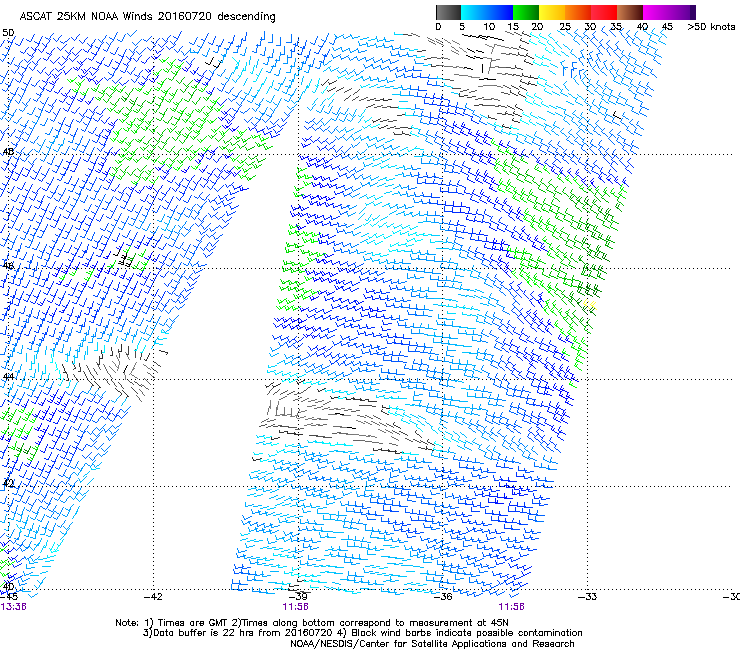
Task: Click the '48' latitude axis label
Action: tap(8, 152)
